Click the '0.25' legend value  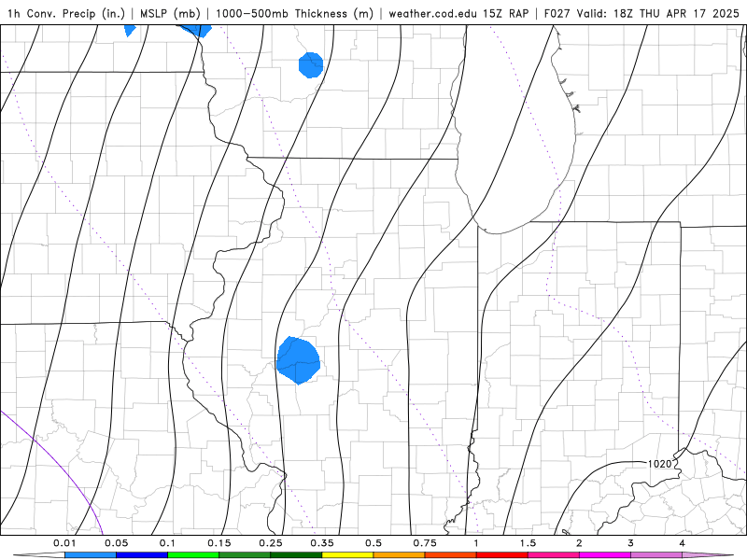[271, 543]
